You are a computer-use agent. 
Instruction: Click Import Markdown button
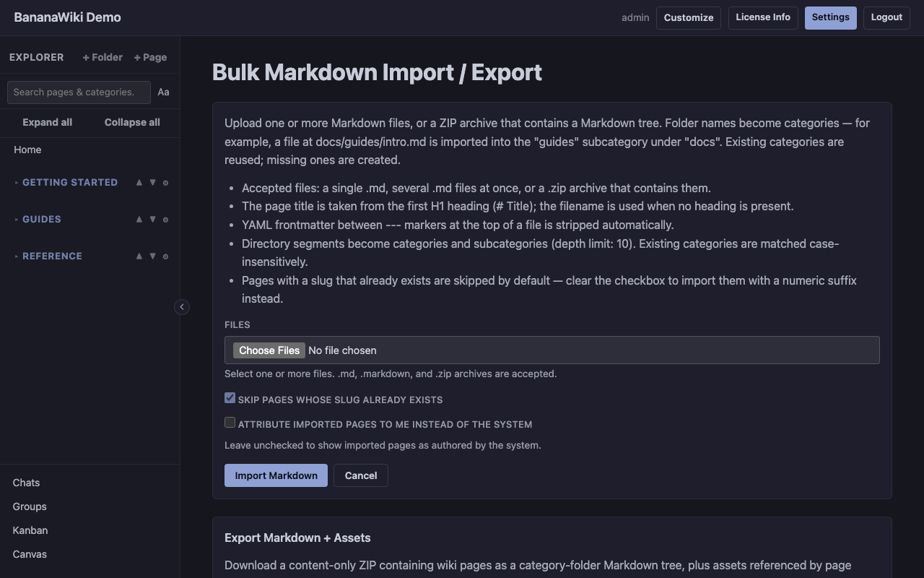coord(276,475)
